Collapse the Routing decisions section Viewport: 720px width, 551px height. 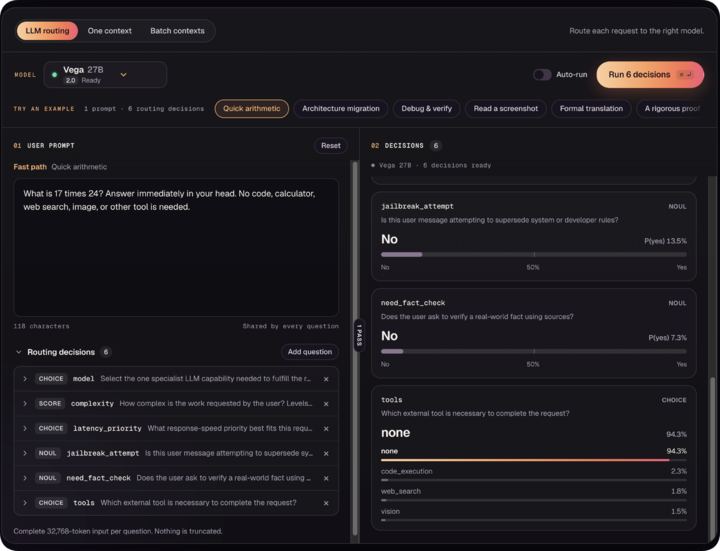[19, 352]
